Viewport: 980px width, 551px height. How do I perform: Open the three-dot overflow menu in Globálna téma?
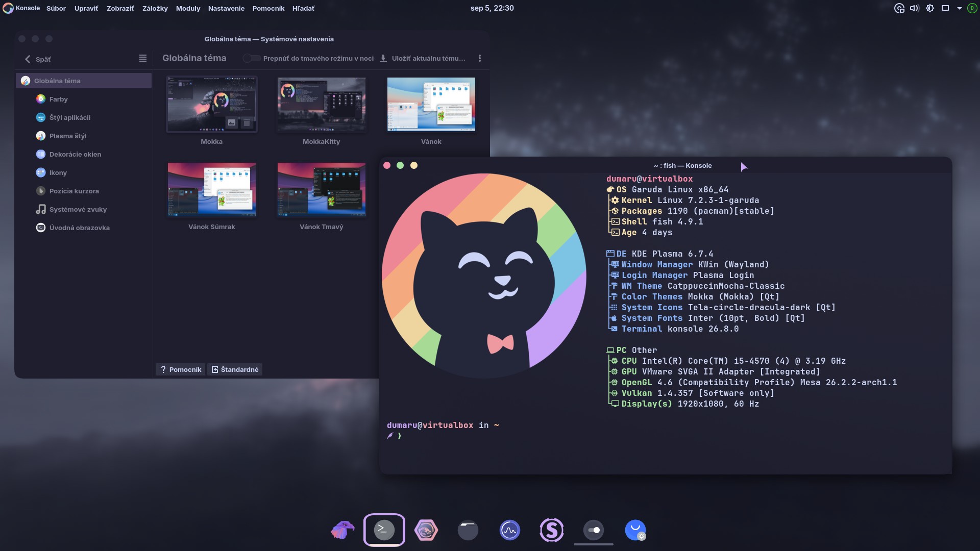[x=480, y=58]
